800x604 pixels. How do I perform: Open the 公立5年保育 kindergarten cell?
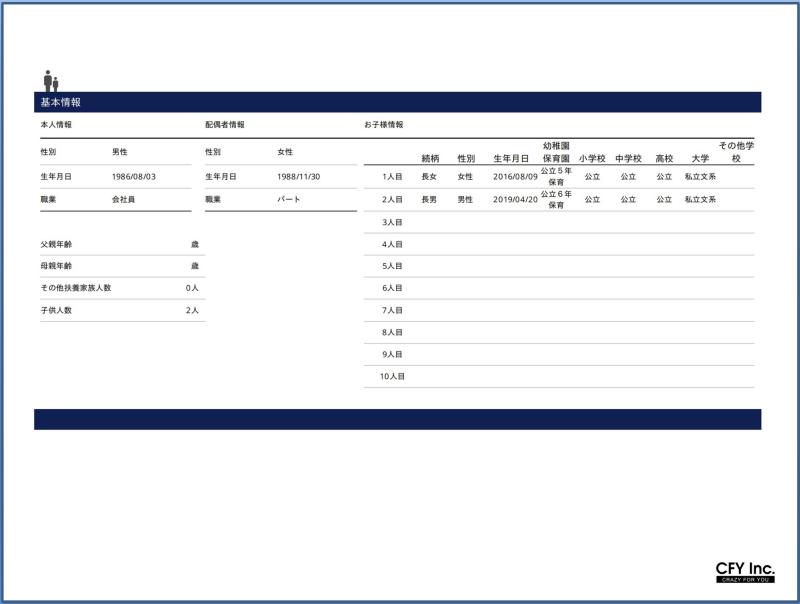556,176
